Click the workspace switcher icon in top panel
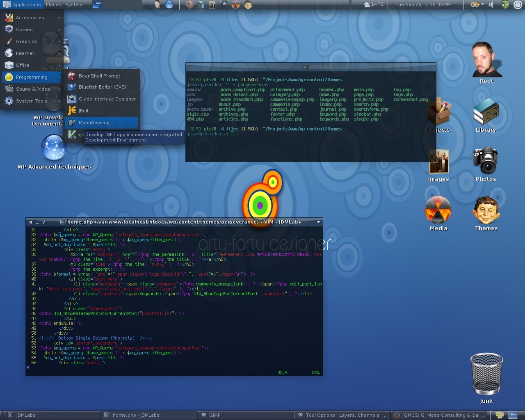 tap(96, 5)
